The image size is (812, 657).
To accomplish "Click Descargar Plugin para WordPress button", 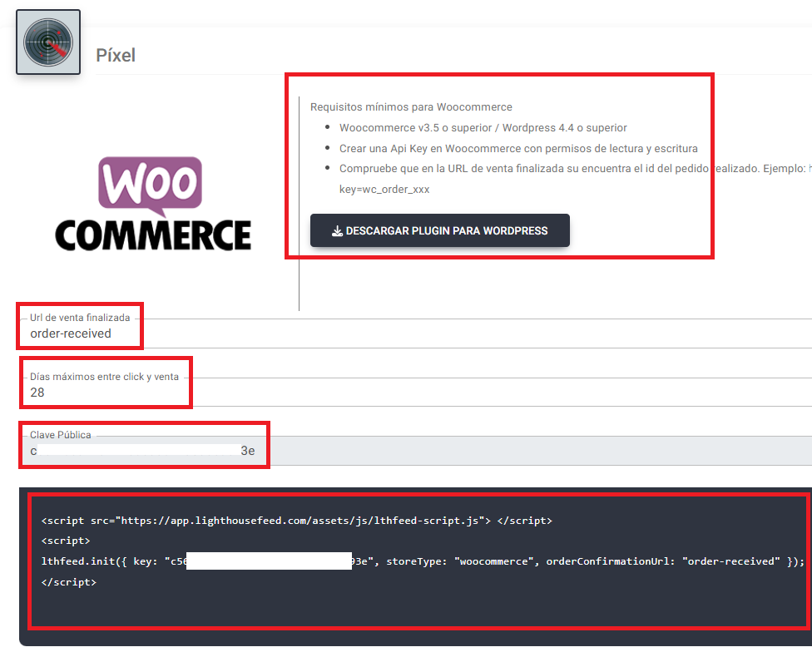I will click(x=439, y=230).
